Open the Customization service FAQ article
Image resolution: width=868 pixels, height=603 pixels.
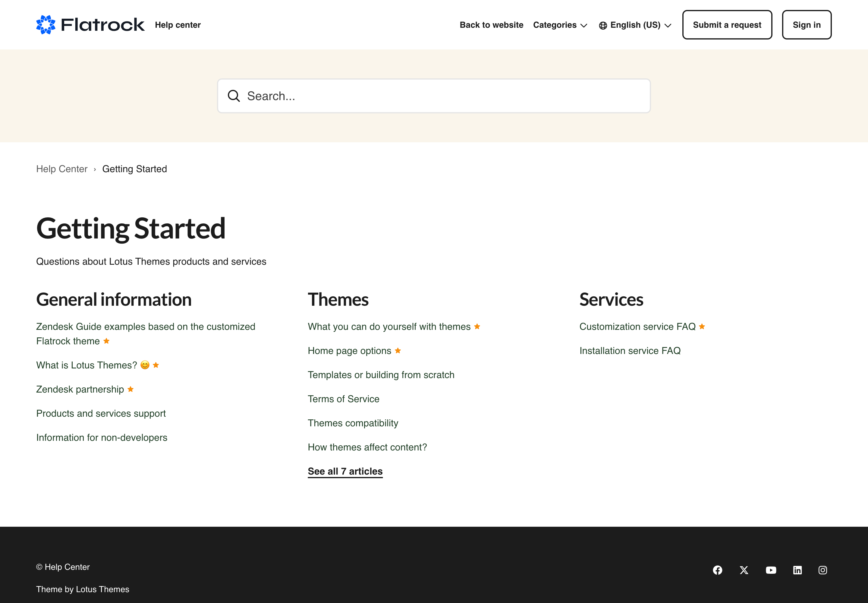(637, 327)
